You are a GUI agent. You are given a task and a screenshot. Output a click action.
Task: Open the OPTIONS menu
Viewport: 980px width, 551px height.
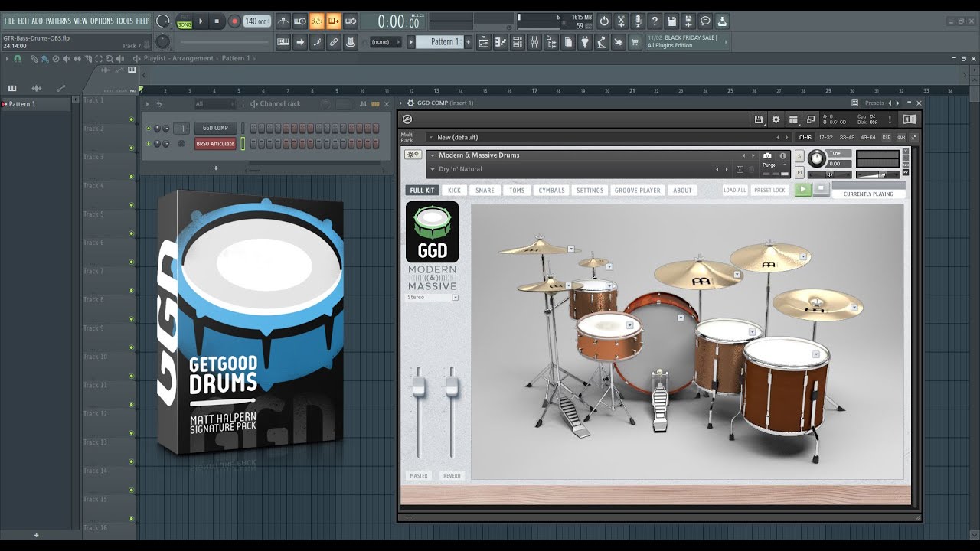[x=102, y=21]
